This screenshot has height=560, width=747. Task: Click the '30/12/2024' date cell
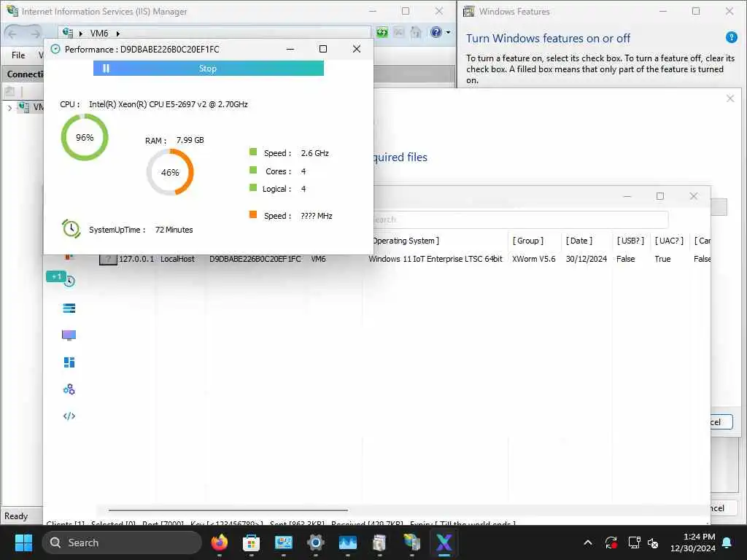click(x=586, y=259)
